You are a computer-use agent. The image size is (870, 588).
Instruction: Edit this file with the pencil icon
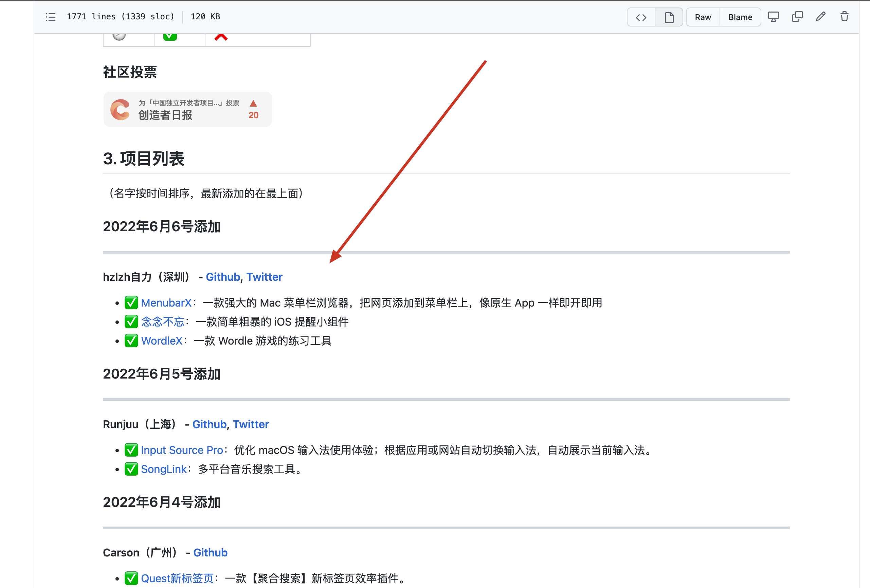820,17
